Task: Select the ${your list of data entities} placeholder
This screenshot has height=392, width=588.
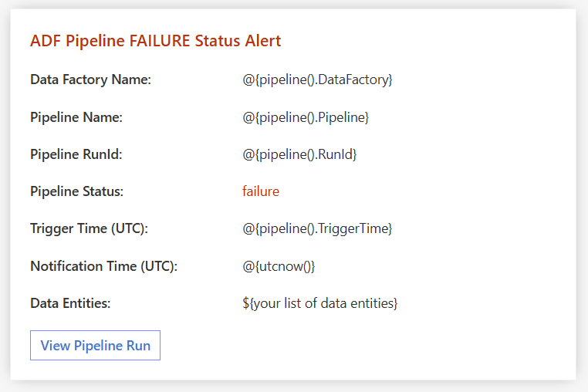Action: tap(319, 303)
